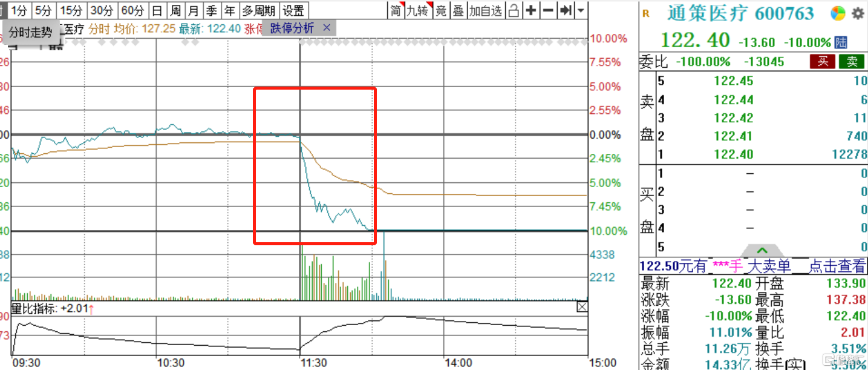Click the plus zoom-in icon
The image size is (868, 370).
(531, 10)
